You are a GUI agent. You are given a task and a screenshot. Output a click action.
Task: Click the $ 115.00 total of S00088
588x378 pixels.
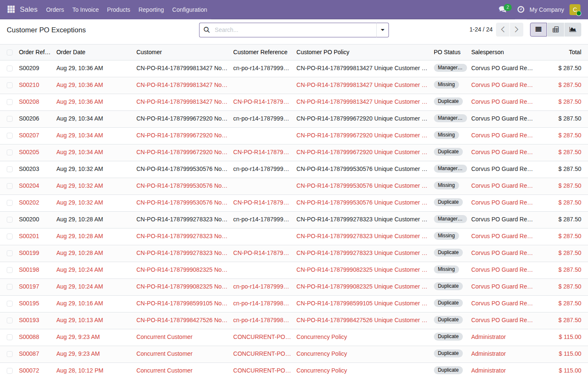(x=570, y=337)
